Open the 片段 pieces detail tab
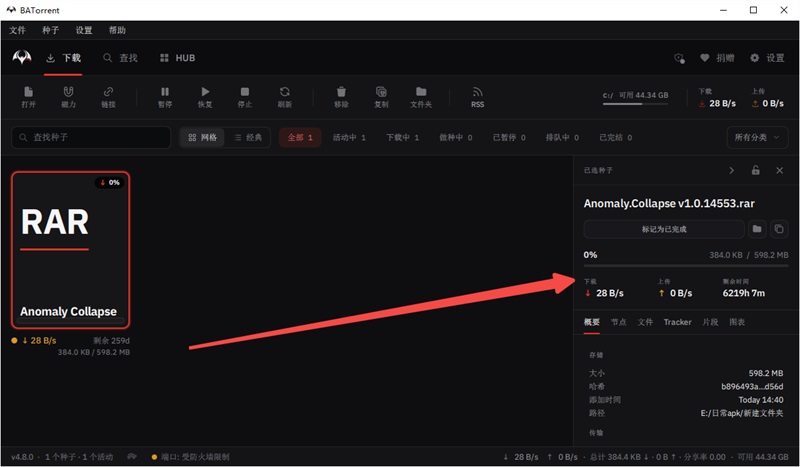Viewport: 800px width, 467px height. (x=710, y=322)
